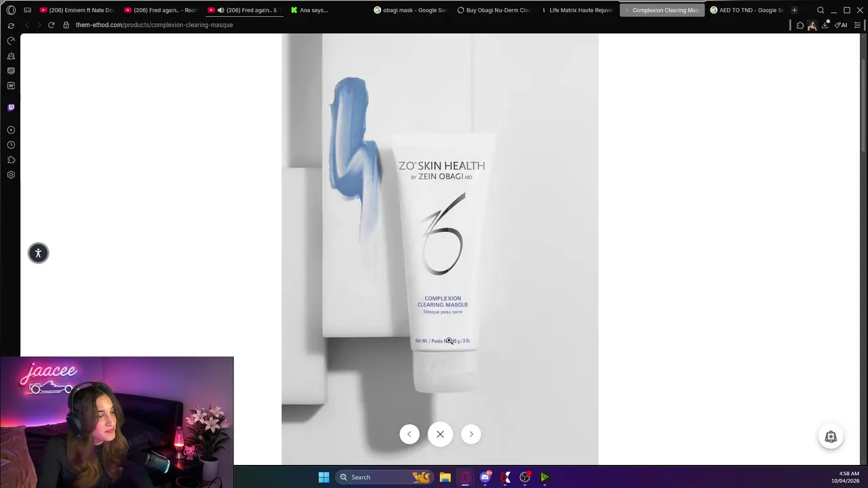
Task: Open the Twitch sidebar panel
Action: (11, 108)
